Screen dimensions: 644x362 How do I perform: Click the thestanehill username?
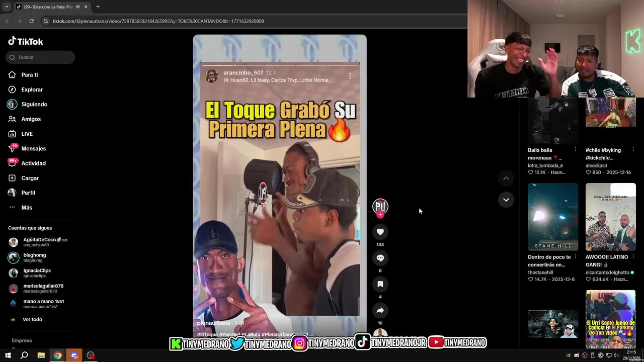540,273
